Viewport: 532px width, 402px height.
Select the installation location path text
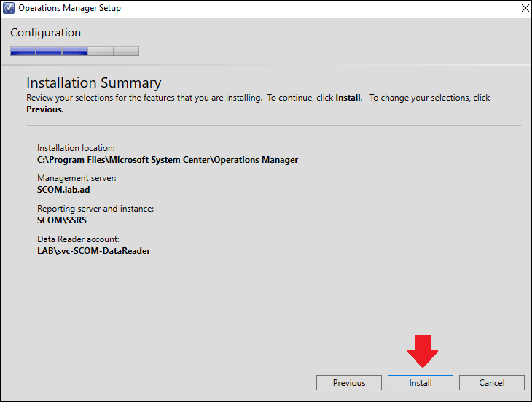click(x=168, y=160)
